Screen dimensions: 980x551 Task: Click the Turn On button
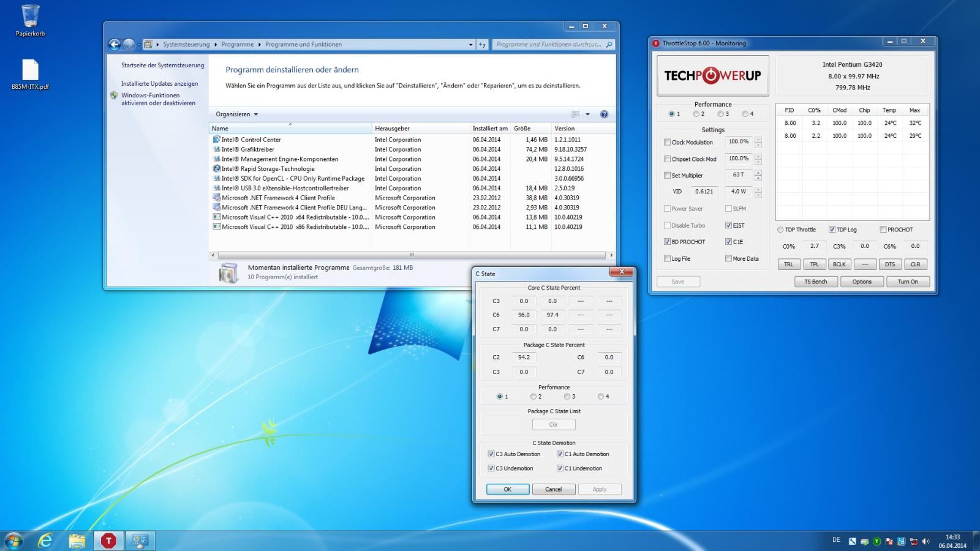pyautogui.click(x=908, y=282)
